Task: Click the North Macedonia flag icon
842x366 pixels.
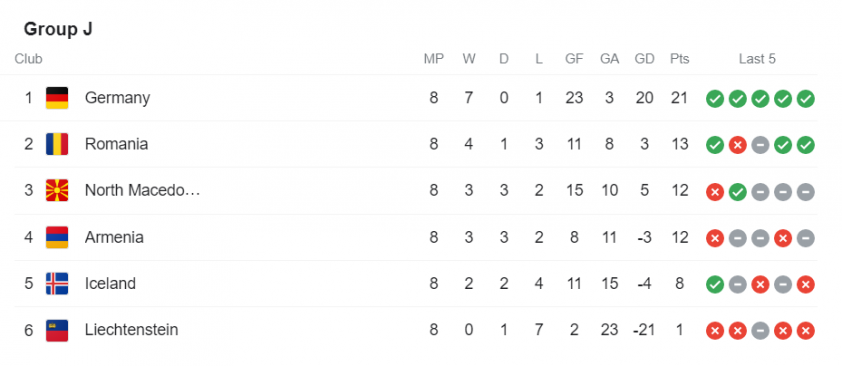Action: tap(57, 191)
